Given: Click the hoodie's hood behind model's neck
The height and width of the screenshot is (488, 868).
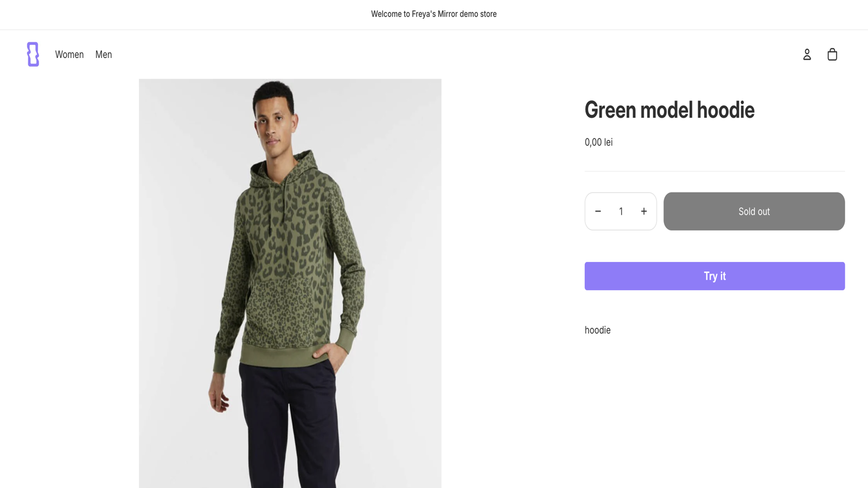Looking at the screenshot, I should click(307, 163).
